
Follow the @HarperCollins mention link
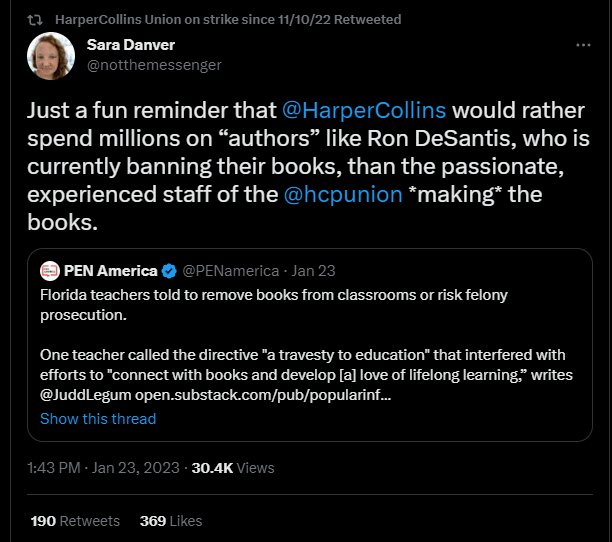(x=364, y=110)
